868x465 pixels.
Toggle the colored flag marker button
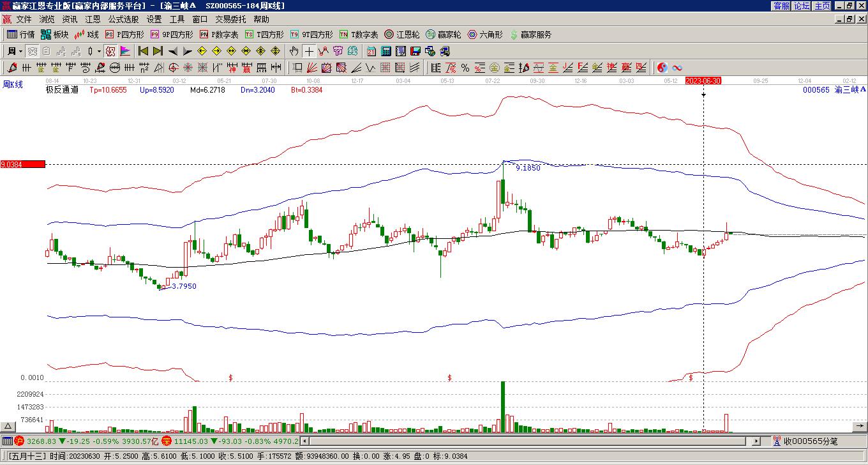(125, 51)
